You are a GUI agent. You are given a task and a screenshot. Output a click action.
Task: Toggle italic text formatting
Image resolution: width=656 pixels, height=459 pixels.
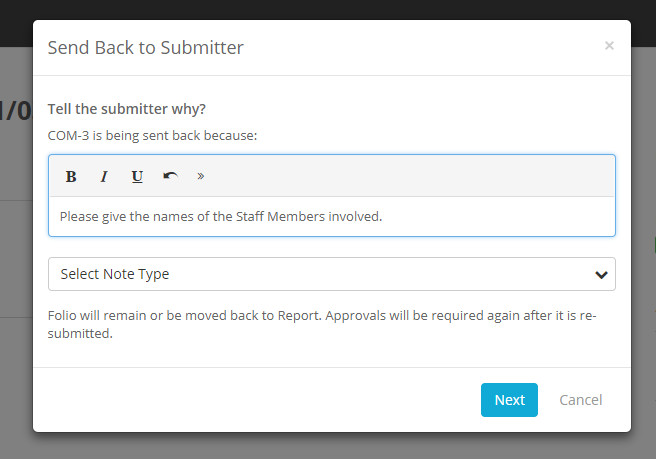tap(104, 177)
